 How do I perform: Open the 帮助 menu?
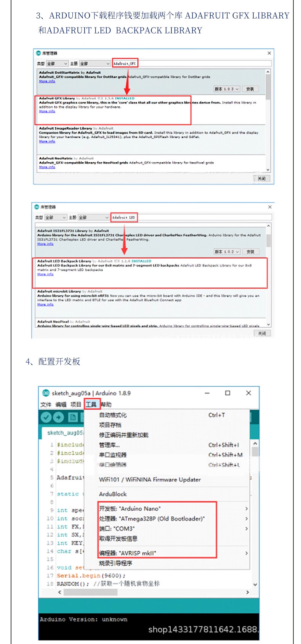[x=106, y=404]
